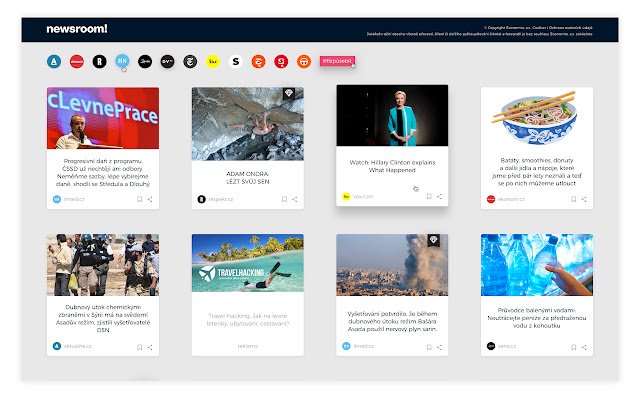Viewport: 640px width, 400px height.
Task: Click the newsroom! logo in header
Action: [x=77, y=29]
